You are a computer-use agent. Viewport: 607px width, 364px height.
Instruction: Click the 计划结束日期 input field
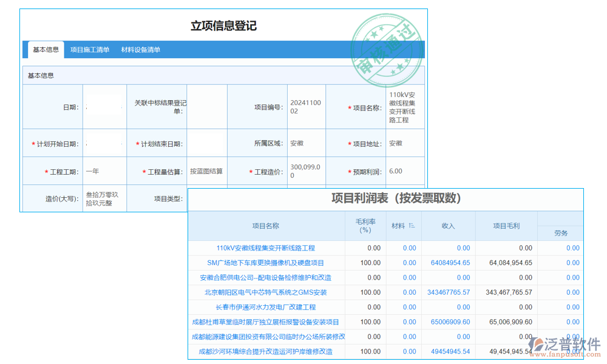point(206,144)
